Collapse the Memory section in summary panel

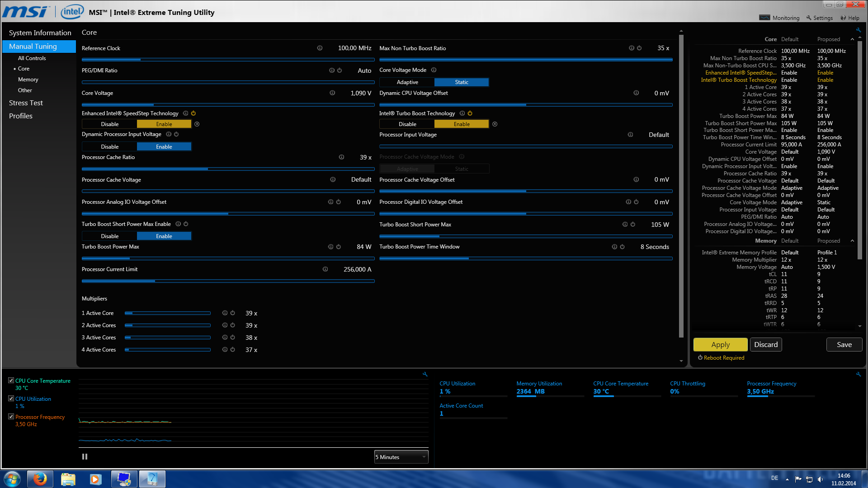(x=852, y=241)
